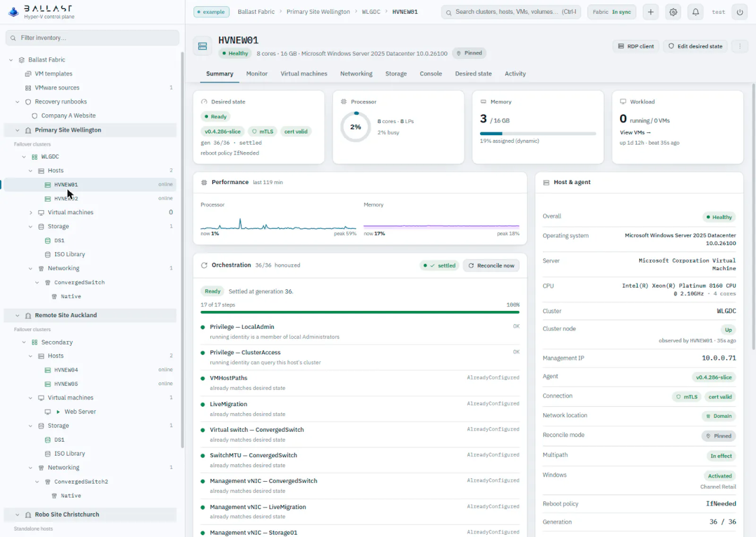Click the ISO Library icon under WLGDC

(48, 255)
